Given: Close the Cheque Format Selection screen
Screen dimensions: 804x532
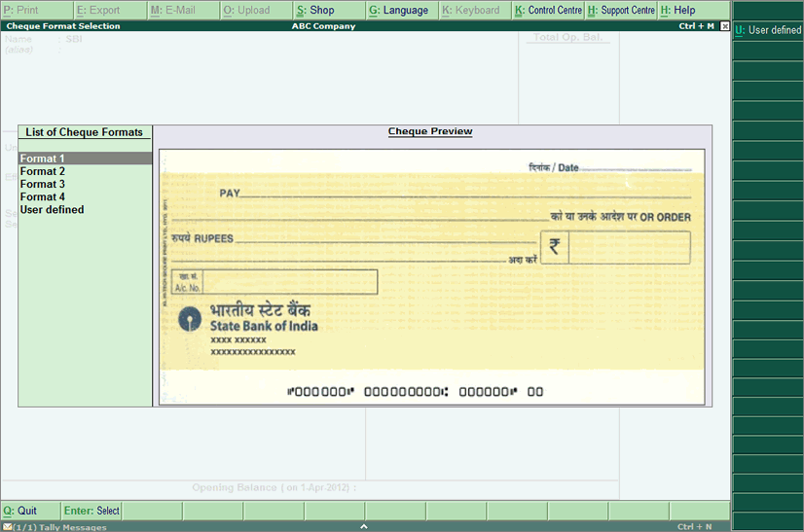Looking at the screenshot, I should (x=724, y=26).
